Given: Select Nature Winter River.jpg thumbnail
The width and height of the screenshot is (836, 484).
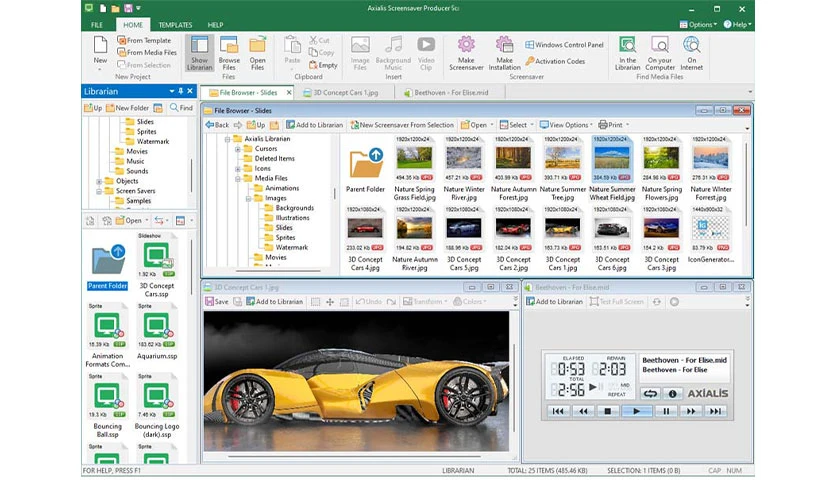Looking at the screenshot, I should point(464,168).
